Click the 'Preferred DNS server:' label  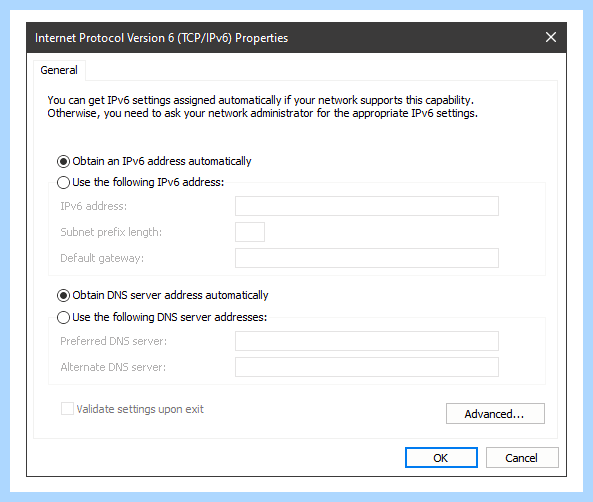113,341
